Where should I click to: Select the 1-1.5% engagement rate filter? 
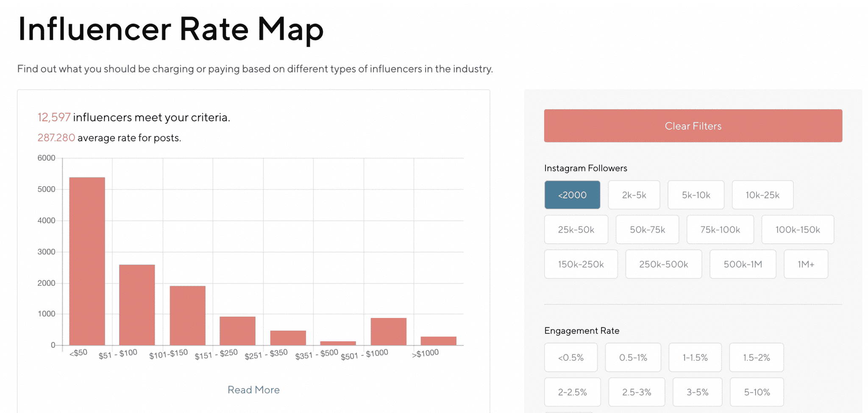[x=695, y=357]
